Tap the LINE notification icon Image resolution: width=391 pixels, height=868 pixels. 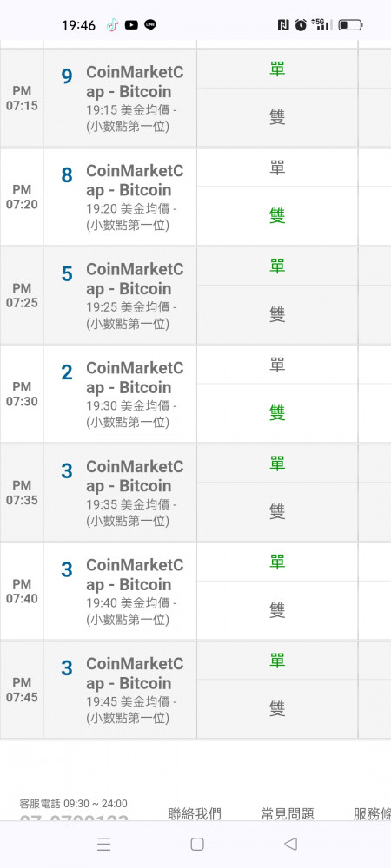click(150, 25)
